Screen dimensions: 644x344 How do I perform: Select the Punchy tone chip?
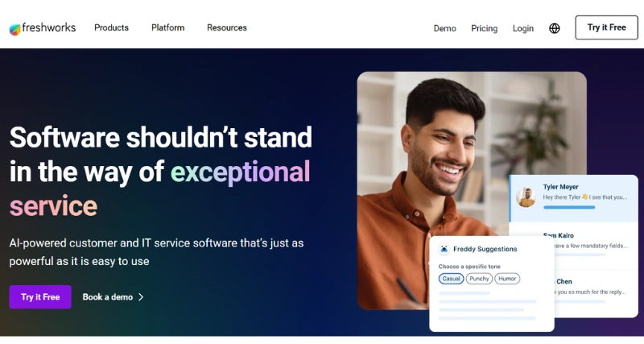pyautogui.click(x=479, y=279)
